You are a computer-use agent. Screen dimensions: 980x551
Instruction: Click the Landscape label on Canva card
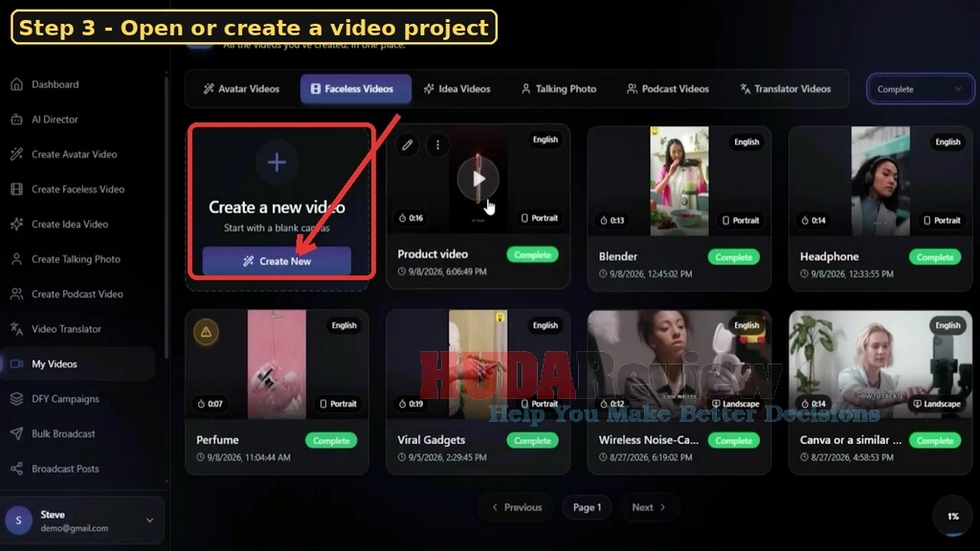937,404
